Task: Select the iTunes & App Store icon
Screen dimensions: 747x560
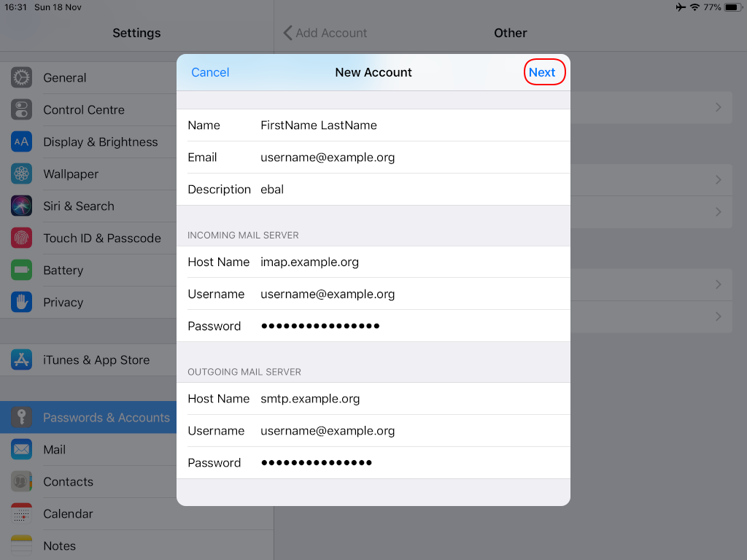Action: pyautogui.click(x=21, y=359)
